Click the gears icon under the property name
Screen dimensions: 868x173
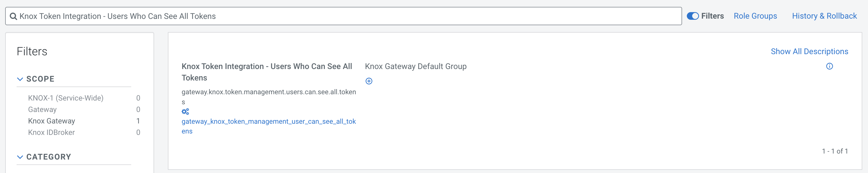(x=185, y=112)
